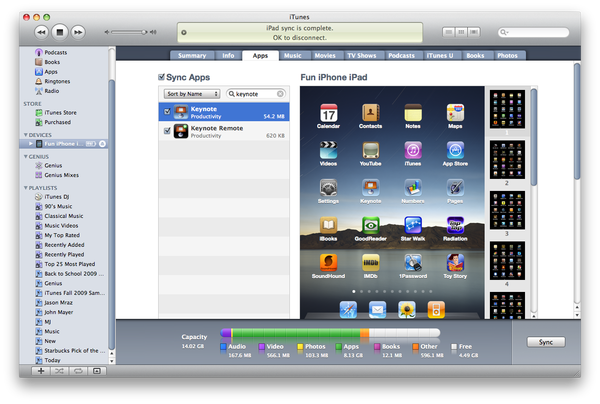600x404 pixels.
Task: Uncheck the Keynote app checkbox
Action: point(167,112)
